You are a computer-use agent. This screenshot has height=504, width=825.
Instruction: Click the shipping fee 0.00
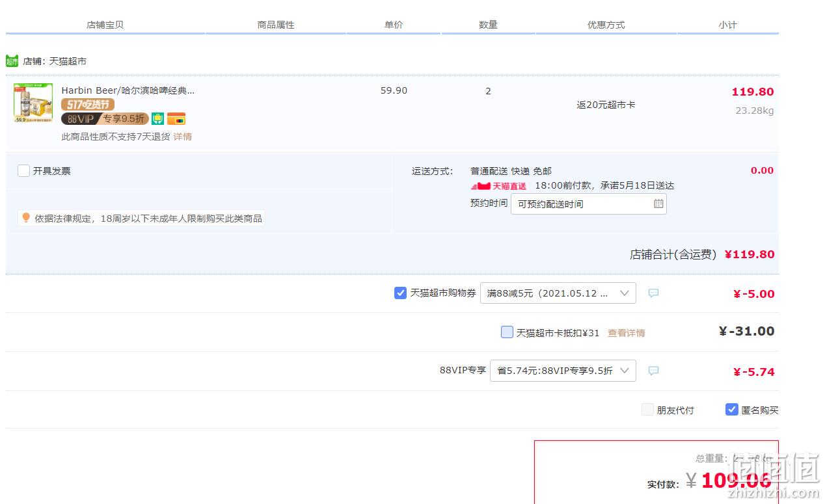click(x=762, y=170)
